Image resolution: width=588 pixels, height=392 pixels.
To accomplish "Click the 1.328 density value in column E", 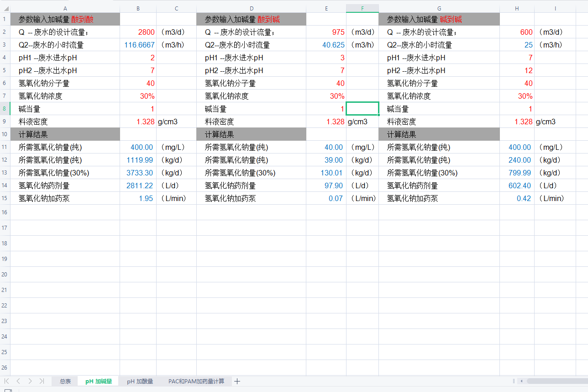I will click(326, 122).
